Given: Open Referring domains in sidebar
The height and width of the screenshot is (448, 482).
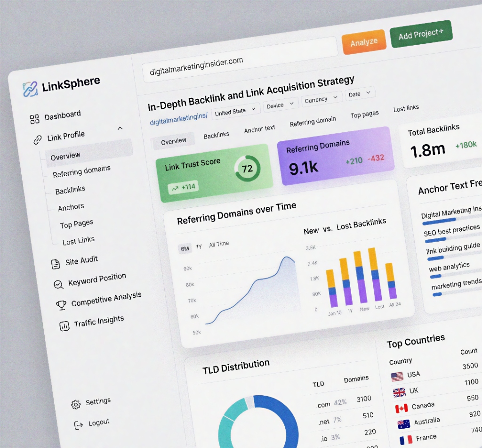Looking at the screenshot, I should (x=81, y=171).
